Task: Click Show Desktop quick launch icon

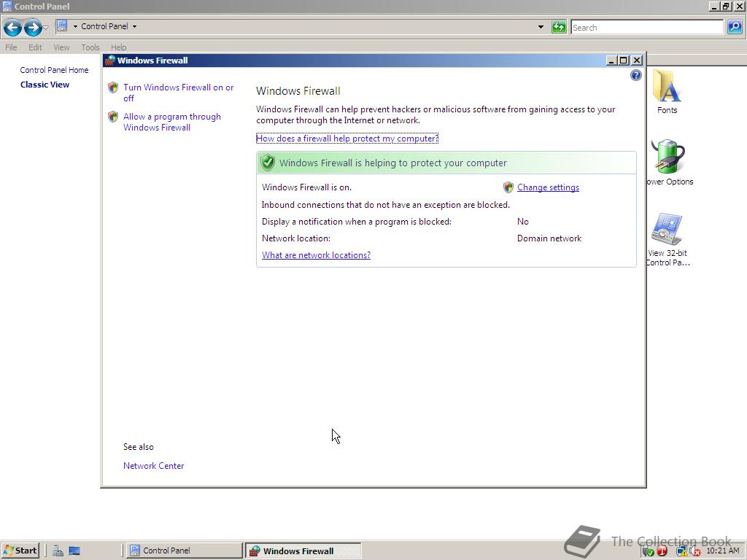Action: 74,551
